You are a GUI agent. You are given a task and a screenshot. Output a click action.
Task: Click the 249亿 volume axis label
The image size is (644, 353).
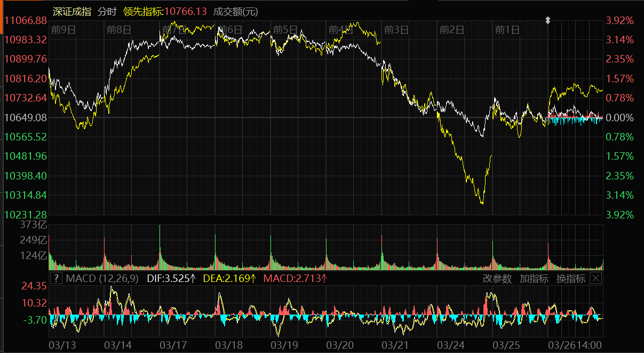click(34, 240)
